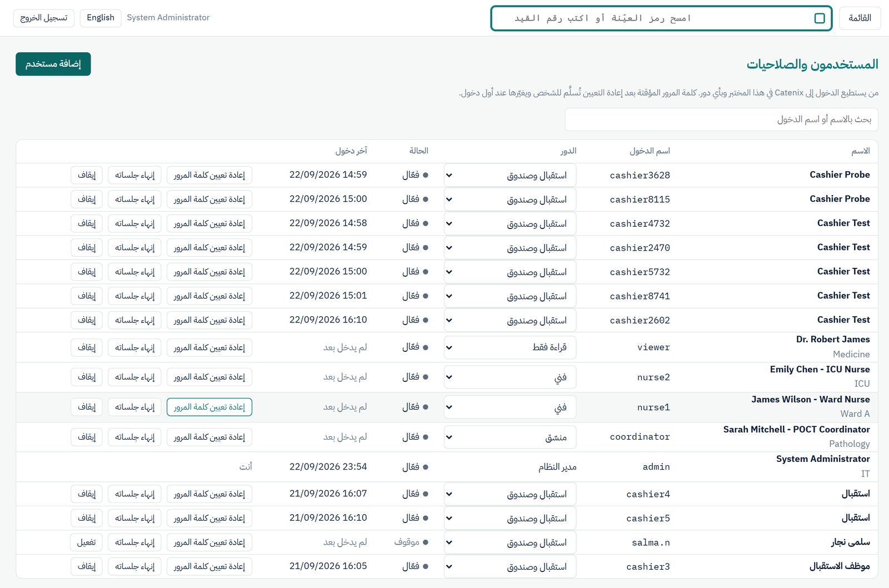This screenshot has height=588, width=889.
Task: Click the إضافة مستخدم button
Action: [x=53, y=64]
